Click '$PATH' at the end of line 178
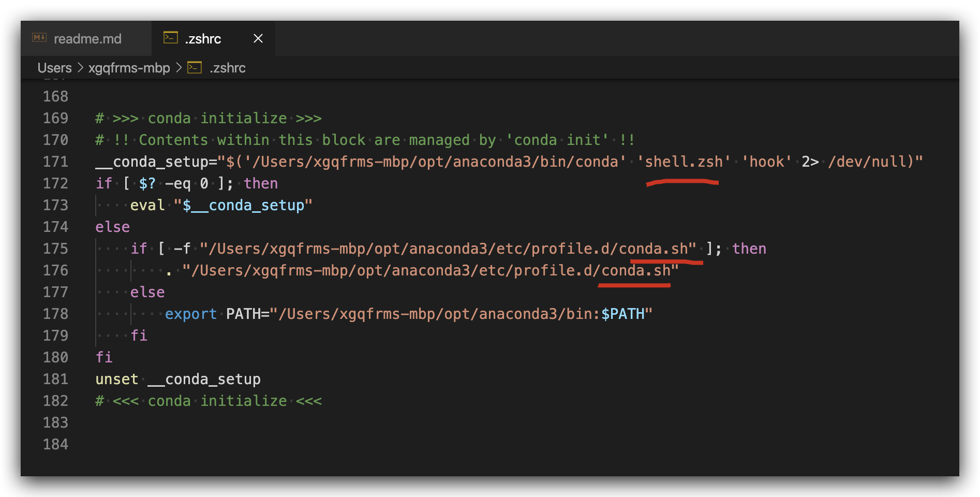The height and width of the screenshot is (497, 980). click(622, 314)
